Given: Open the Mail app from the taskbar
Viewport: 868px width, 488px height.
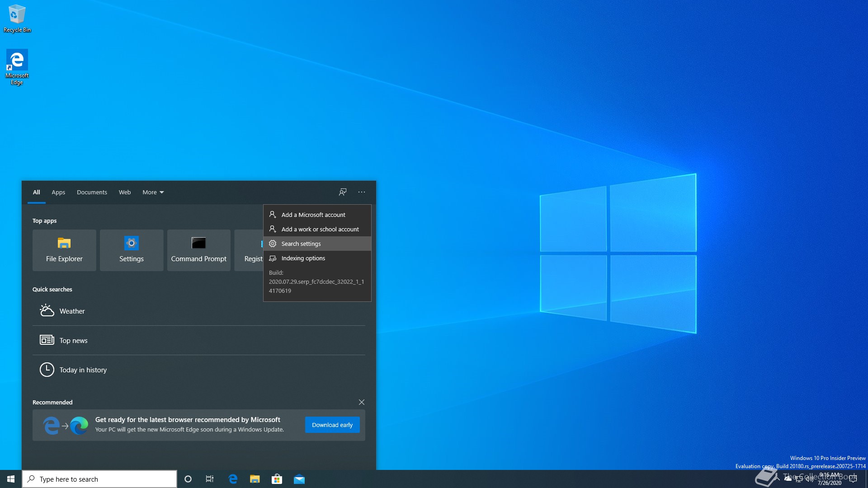Looking at the screenshot, I should (x=299, y=479).
